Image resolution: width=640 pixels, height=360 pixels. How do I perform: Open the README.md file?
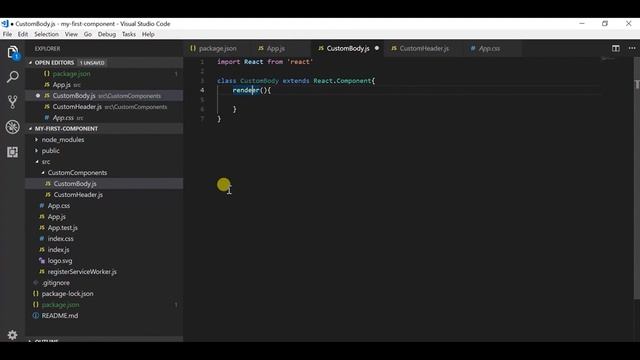tap(60, 316)
